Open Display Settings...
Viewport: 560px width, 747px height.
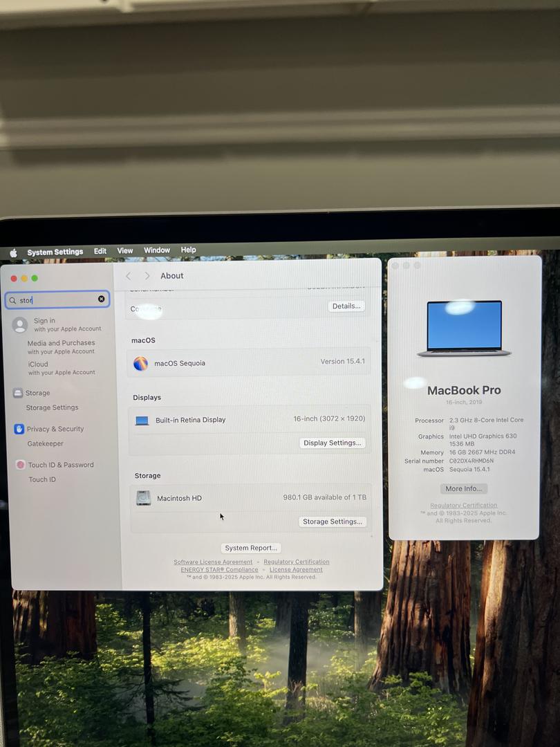tap(333, 443)
